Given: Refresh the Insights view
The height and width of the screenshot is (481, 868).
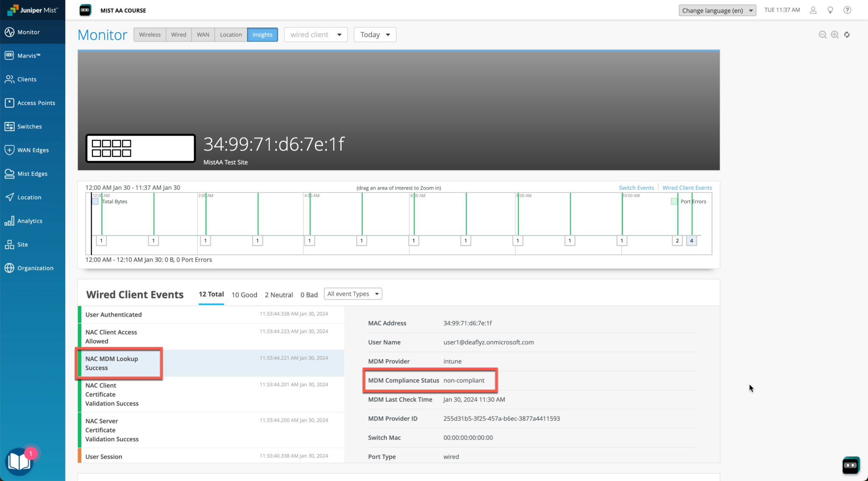Looking at the screenshot, I should pos(847,35).
